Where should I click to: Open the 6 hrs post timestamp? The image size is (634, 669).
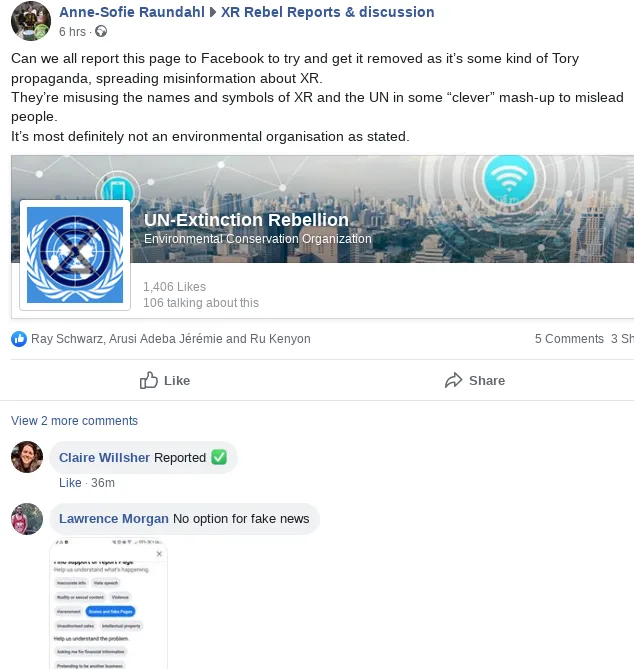[73, 32]
